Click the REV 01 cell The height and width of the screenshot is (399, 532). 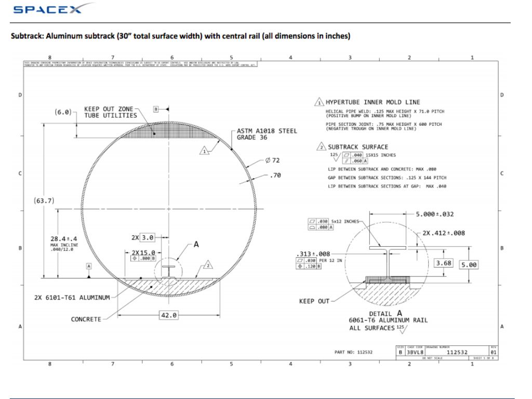click(x=494, y=351)
